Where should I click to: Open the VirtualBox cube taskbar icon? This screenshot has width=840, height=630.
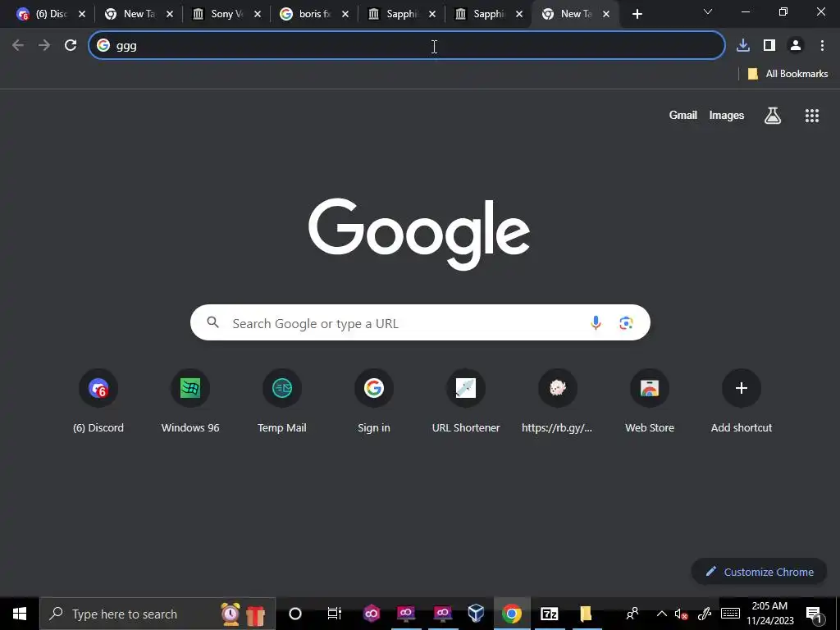pyautogui.click(x=476, y=613)
